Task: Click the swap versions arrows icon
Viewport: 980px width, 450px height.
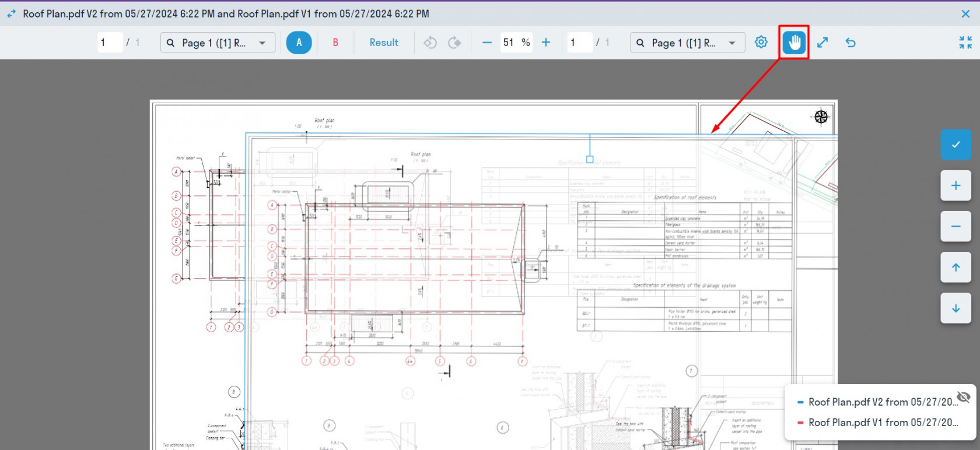Action: click(12, 13)
